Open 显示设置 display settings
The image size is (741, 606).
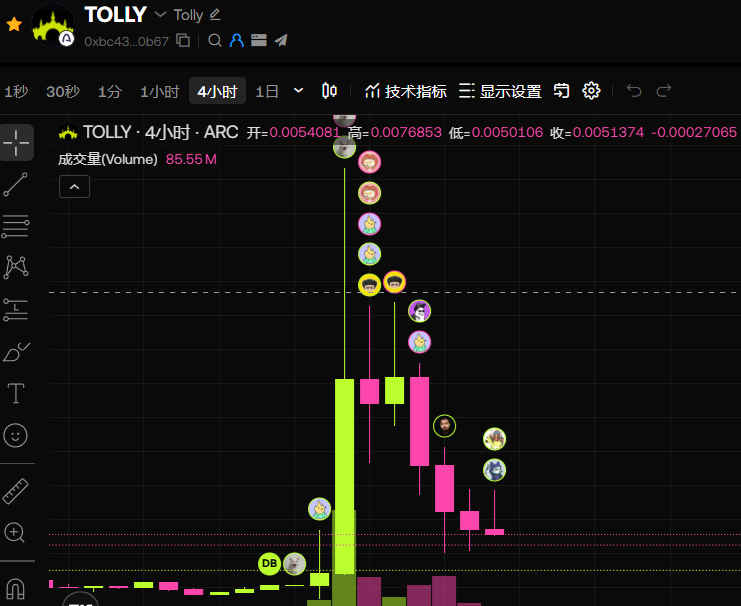pyautogui.click(x=500, y=91)
